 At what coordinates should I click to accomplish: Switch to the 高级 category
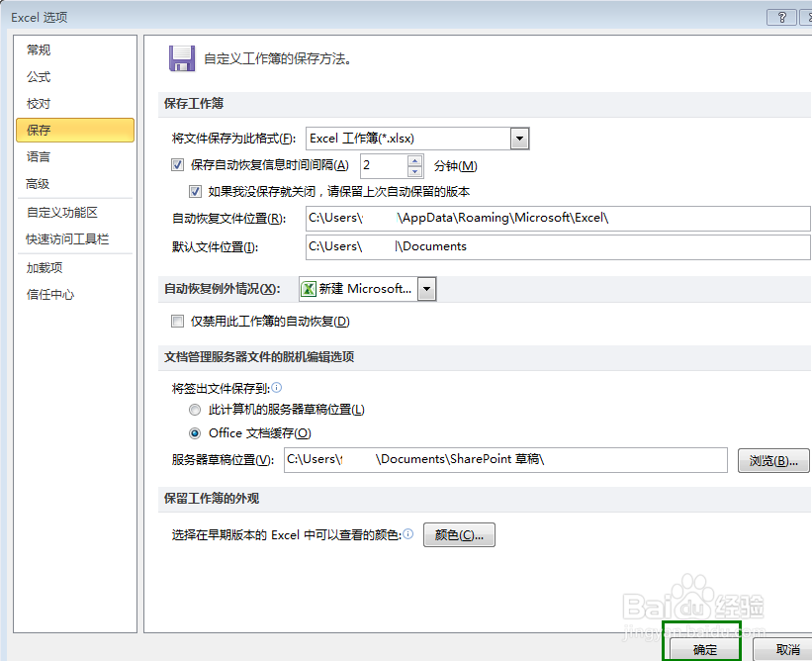38,184
